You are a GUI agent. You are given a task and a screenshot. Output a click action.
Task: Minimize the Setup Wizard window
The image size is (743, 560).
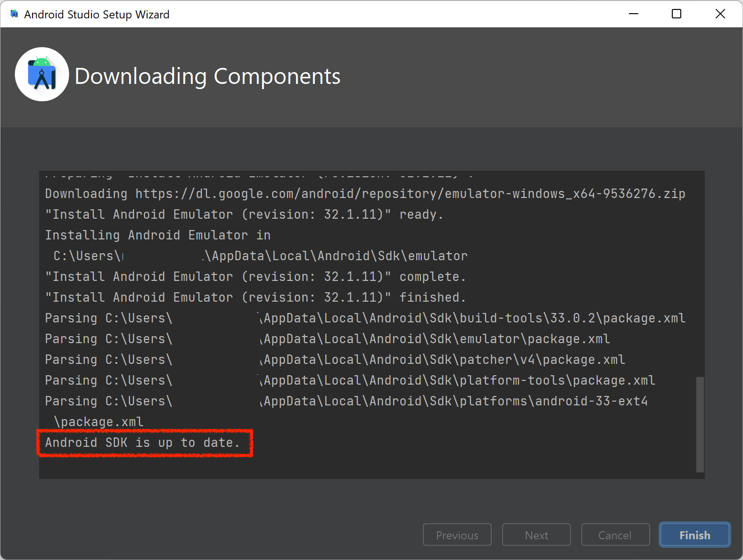(x=634, y=14)
